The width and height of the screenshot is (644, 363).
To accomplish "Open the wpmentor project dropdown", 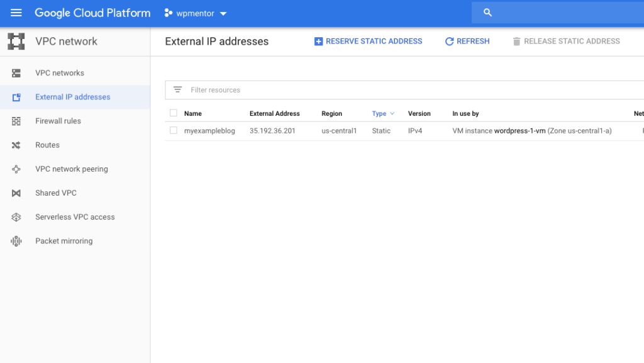I will click(x=195, y=13).
